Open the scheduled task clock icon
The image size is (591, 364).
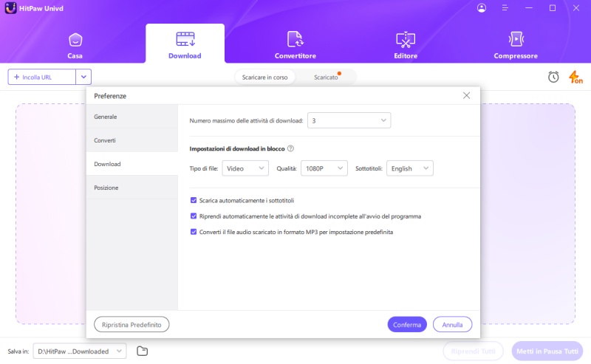[553, 77]
